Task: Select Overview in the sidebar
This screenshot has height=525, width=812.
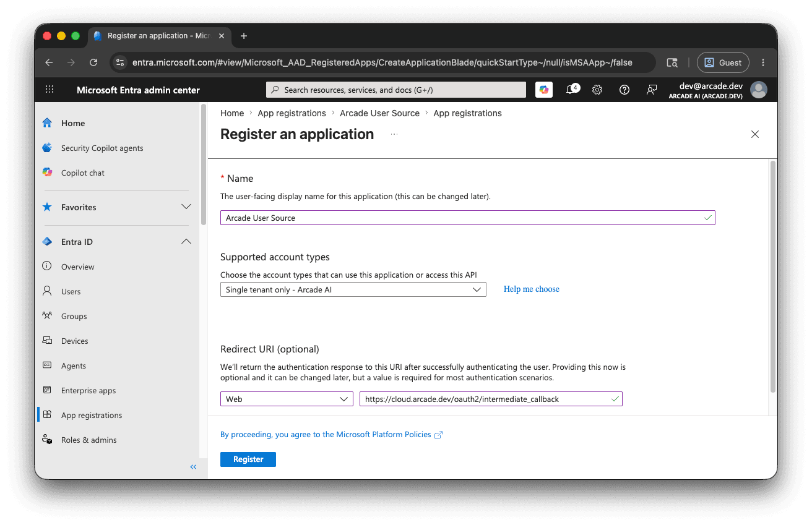Action: point(78,267)
